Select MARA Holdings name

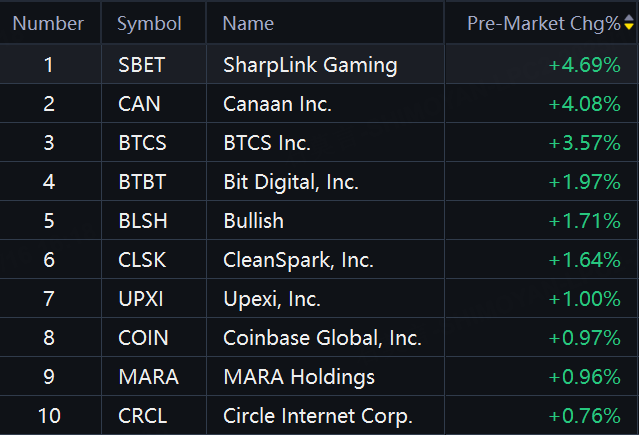(x=299, y=377)
